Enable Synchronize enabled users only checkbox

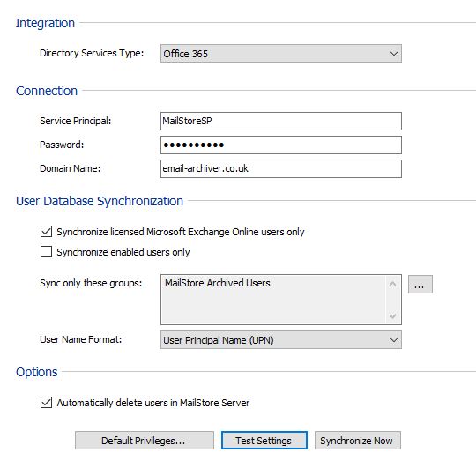[46, 252]
